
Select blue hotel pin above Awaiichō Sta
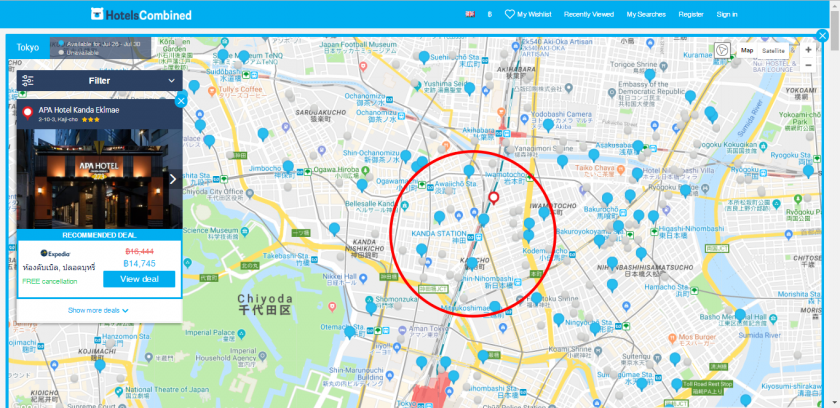click(469, 170)
